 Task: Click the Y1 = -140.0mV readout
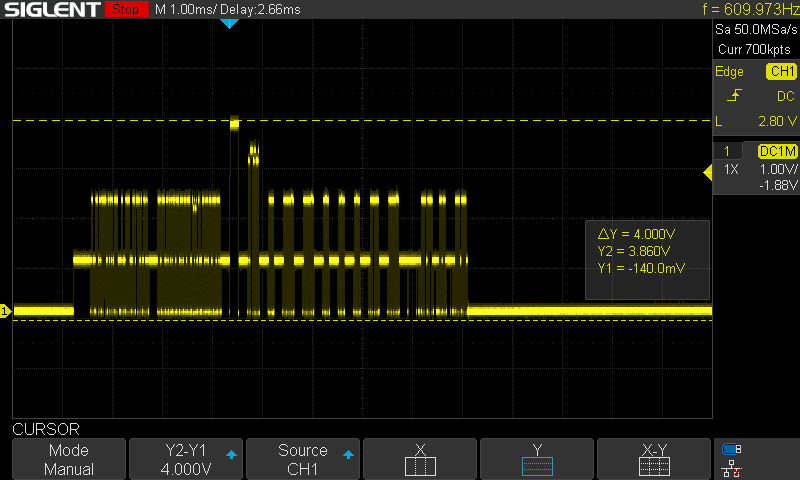click(x=641, y=268)
